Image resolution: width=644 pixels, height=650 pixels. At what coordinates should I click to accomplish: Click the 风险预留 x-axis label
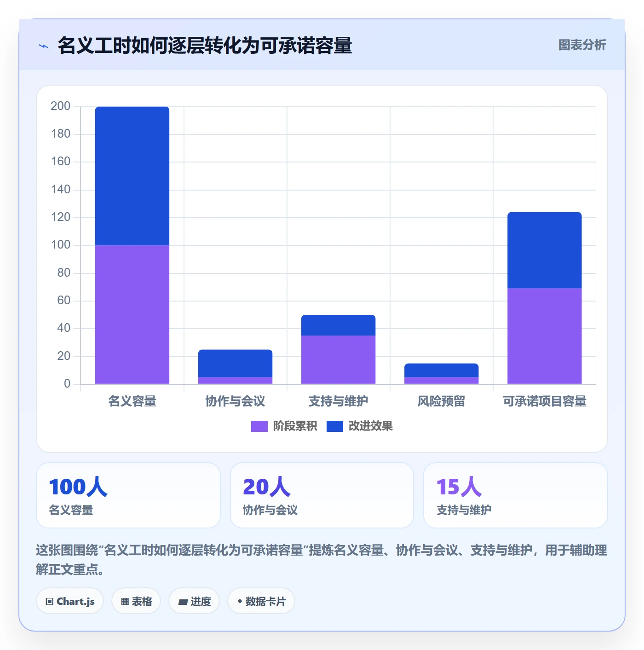click(441, 401)
